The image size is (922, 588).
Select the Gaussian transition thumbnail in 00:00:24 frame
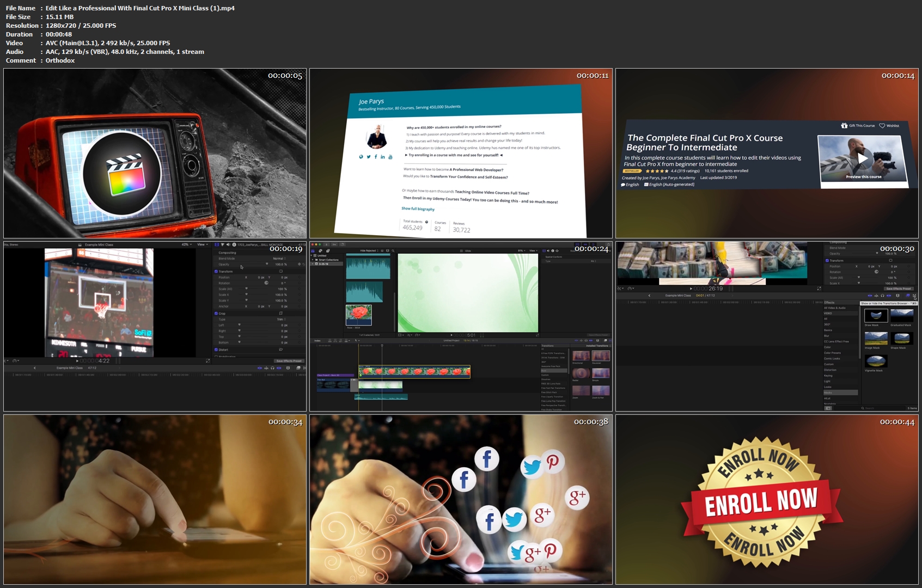click(601, 356)
